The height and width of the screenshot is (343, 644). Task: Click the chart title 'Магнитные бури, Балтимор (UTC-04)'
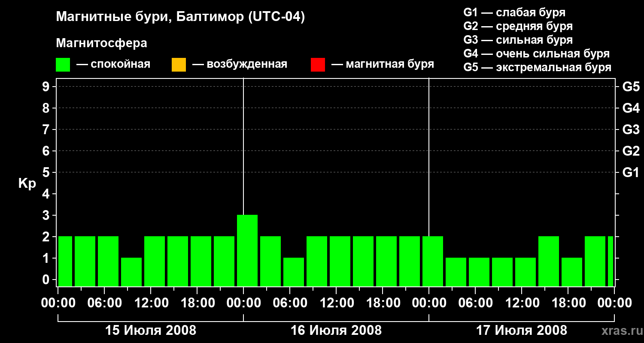pos(180,18)
